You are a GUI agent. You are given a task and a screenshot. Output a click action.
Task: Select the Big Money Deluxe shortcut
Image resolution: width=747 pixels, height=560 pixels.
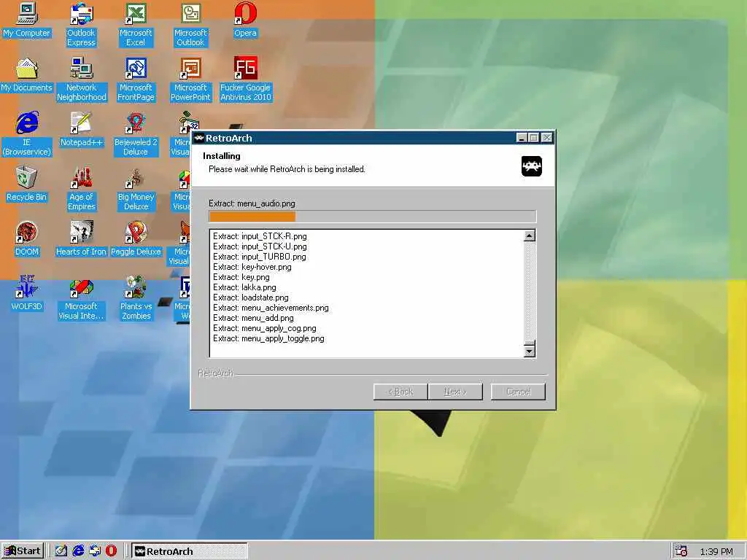136,189
